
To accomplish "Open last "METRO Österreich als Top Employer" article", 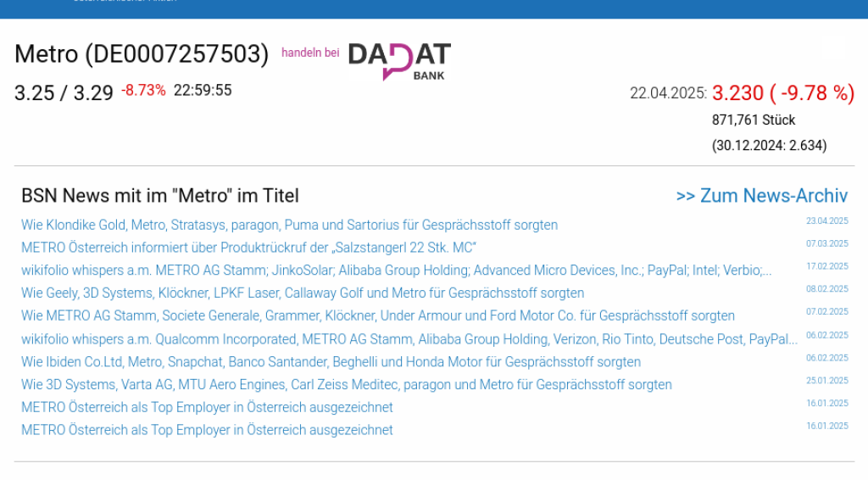I will coord(207,430).
